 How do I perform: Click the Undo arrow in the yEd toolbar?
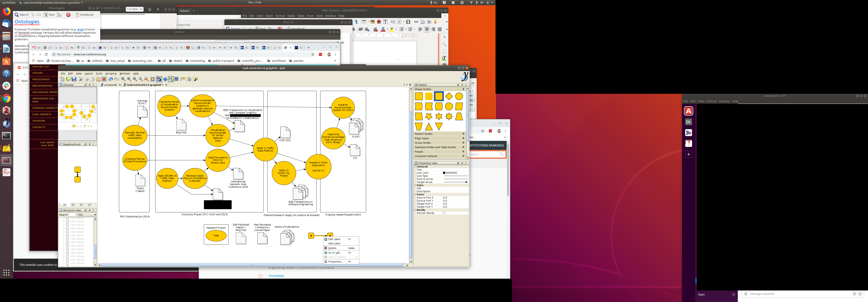110,79
